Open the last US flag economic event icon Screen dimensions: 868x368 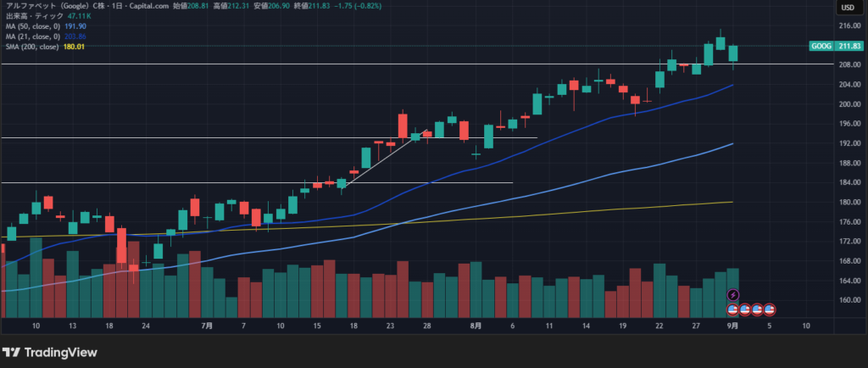tap(769, 309)
